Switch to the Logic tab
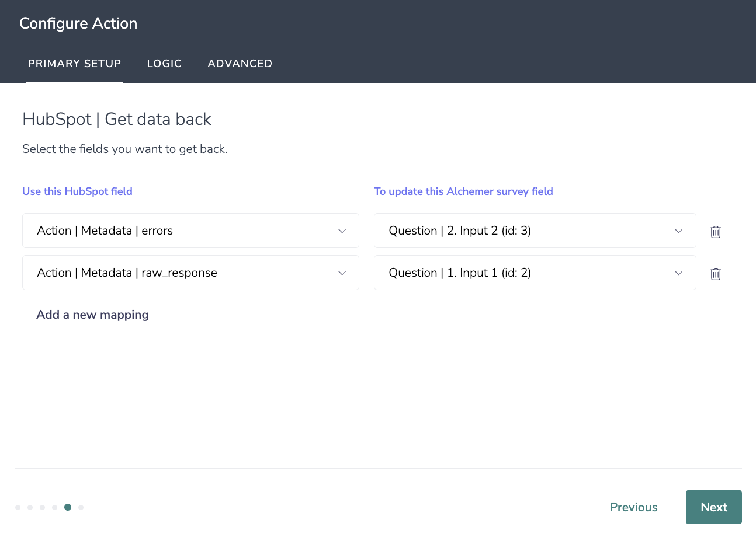Image resolution: width=756 pixels, height=537 pixels. tap(164, 64)
